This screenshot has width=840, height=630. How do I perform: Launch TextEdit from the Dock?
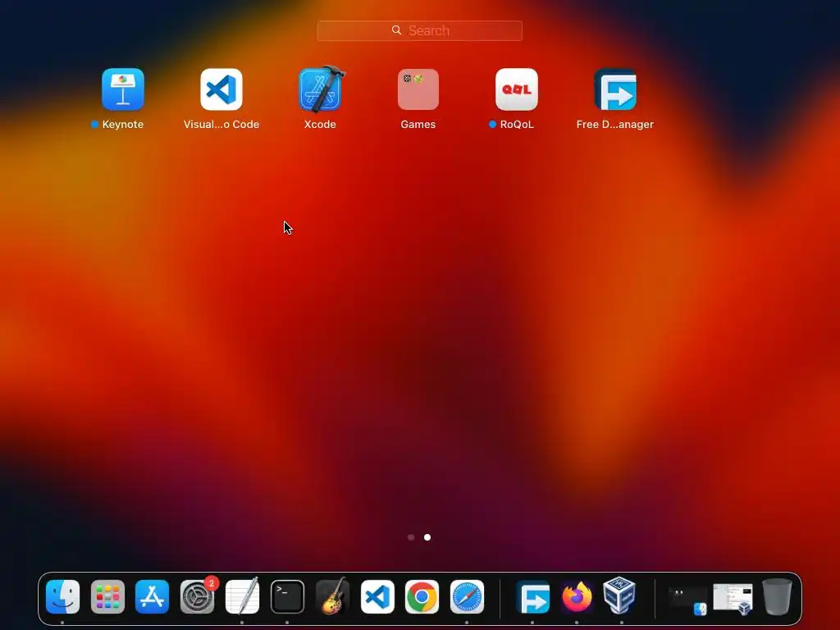242,596
